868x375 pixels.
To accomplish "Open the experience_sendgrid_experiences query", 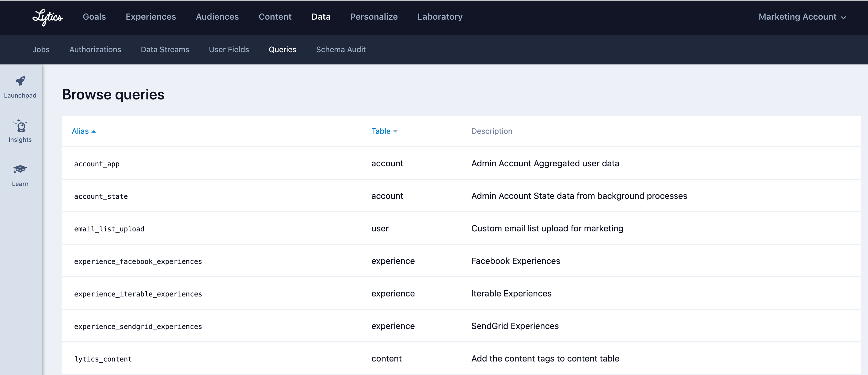I will tap(138, 327).
